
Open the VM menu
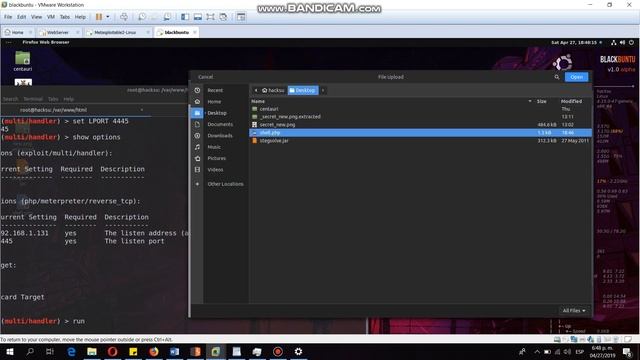coord(51,17)
